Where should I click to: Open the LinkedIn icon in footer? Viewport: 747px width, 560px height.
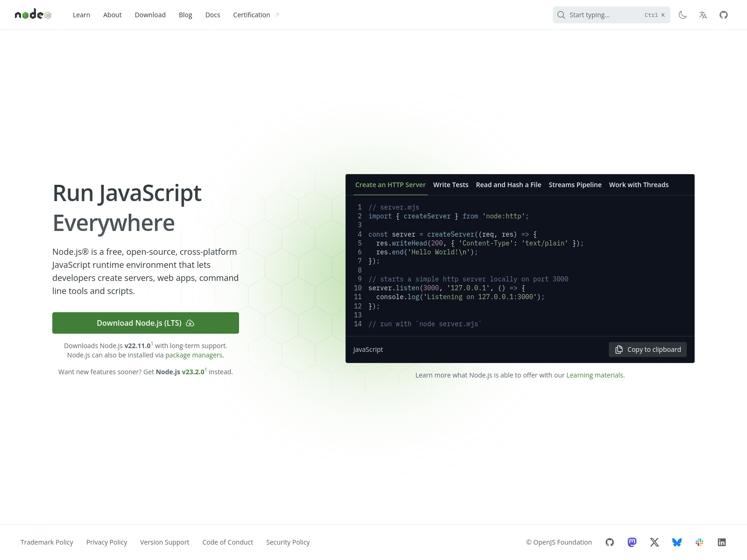tap(722, 542)
